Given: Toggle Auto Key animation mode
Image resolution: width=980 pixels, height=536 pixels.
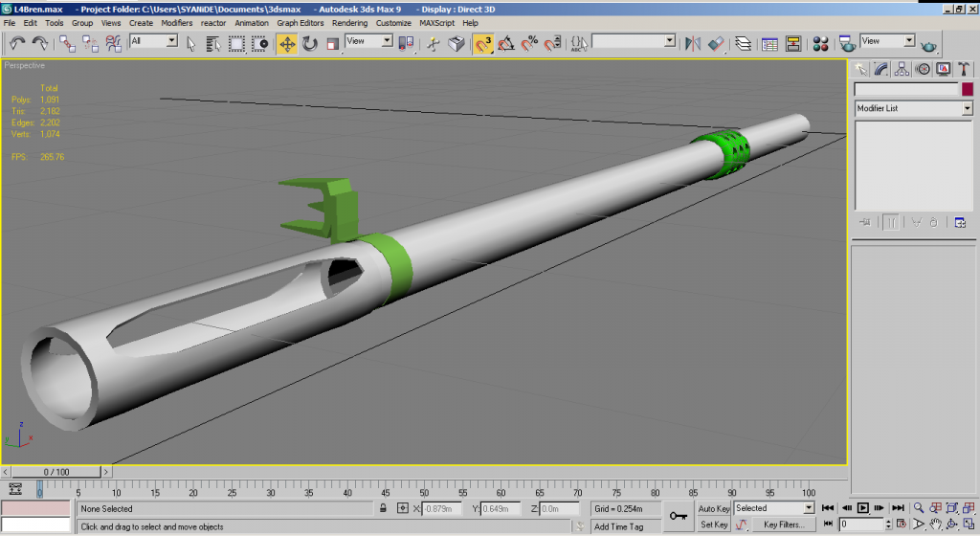Looking at the screenshot, I should click(x=714, y=508).
